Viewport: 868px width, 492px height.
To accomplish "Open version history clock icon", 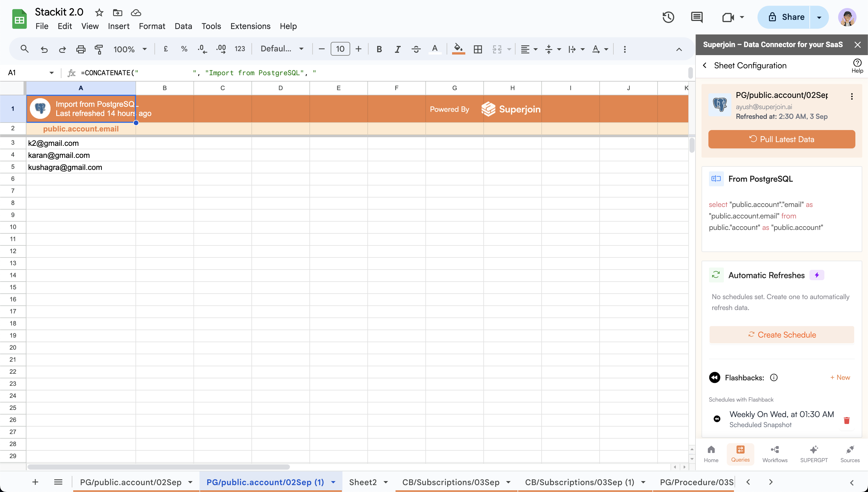I will coord(668,17).
